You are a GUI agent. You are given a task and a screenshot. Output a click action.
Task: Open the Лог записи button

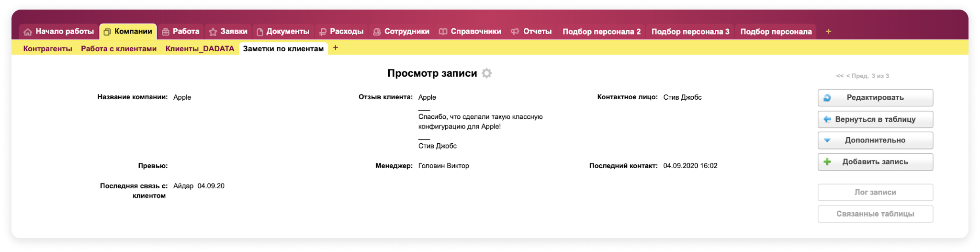click(x=875, y=192)
